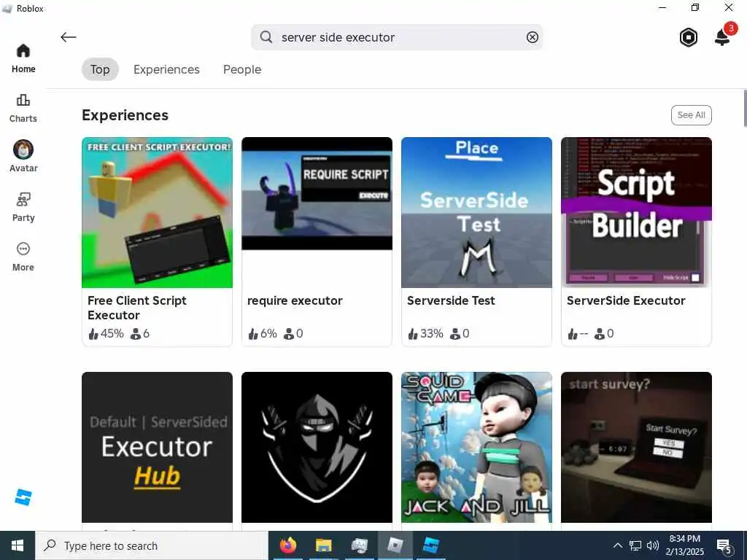Select the Top tab
Viewport: 747px width, 560px height.
pyautogui.click(x=100, y=69)
